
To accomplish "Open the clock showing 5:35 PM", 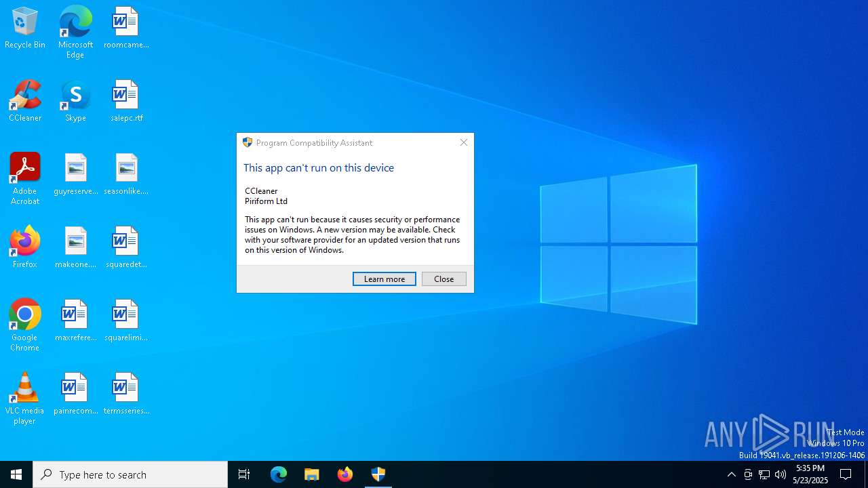I will (810, 474).
